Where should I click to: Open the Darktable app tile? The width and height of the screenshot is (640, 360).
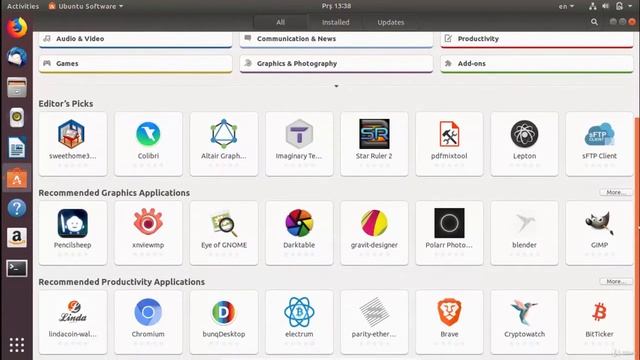tap(299, 233)
